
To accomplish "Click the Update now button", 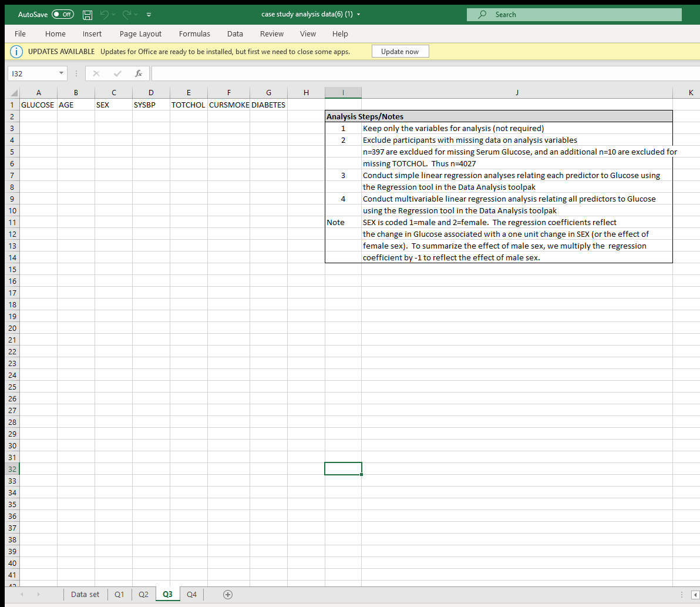I will tap(400, 51).
